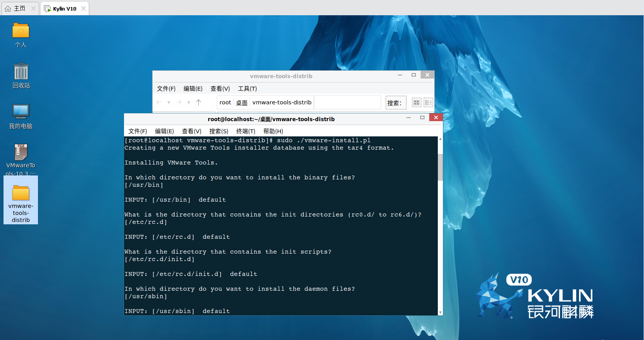Expand the back history dropdown arrow
The width and height of the screenshot is (644, 340).
(169, 103)
